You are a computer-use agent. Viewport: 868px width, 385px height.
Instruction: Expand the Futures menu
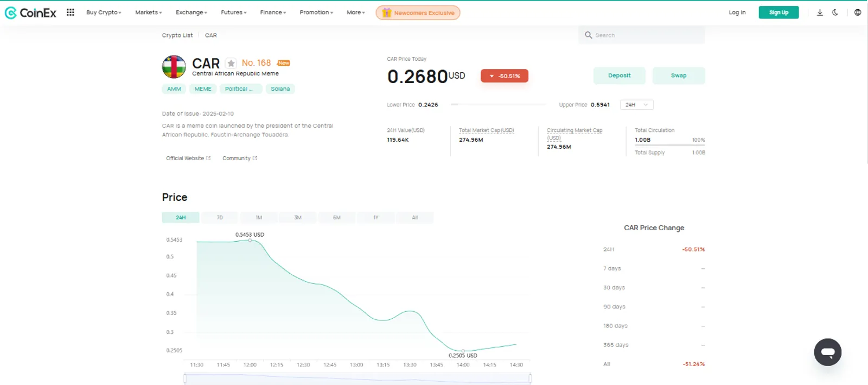click(234, 12)
